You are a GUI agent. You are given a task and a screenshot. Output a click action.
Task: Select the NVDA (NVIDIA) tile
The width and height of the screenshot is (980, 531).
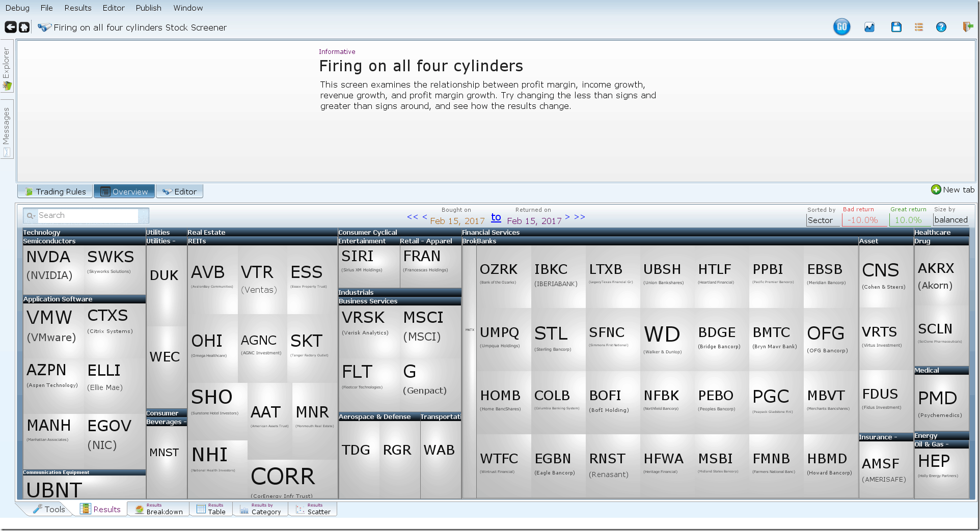click(x=53, y=270)
